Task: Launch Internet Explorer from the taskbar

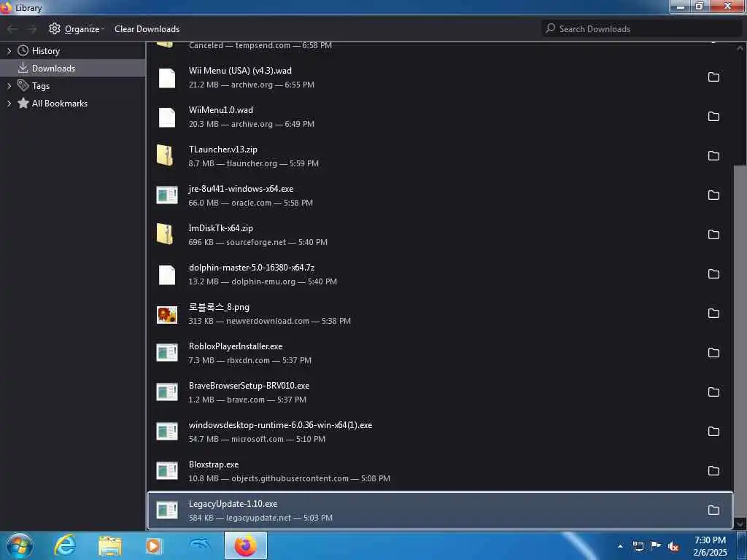Action: tap(65, 545)
